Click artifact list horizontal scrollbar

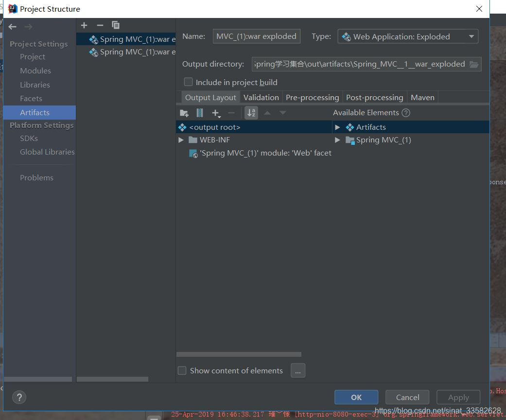(x=113, y=379)
